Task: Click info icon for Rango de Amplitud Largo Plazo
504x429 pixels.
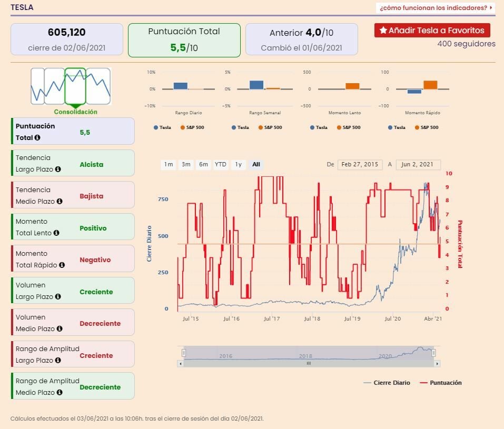Action: pos(58,361)
